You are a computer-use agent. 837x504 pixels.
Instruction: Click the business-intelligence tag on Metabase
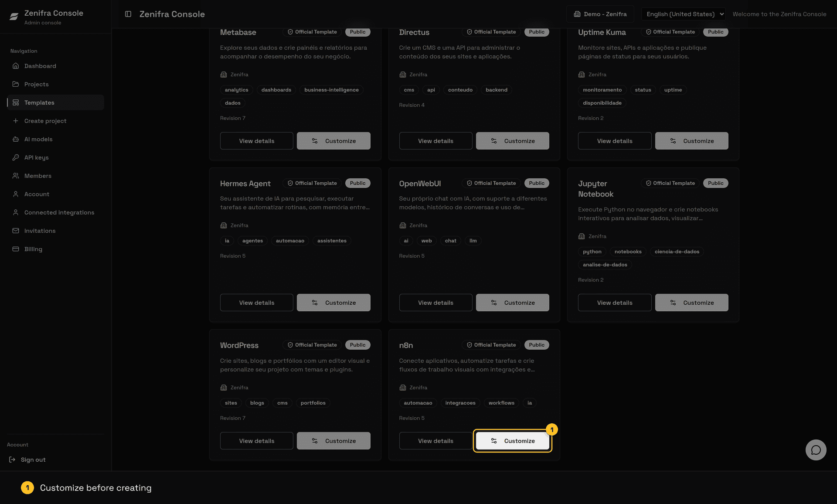click(x=331, y=90)
